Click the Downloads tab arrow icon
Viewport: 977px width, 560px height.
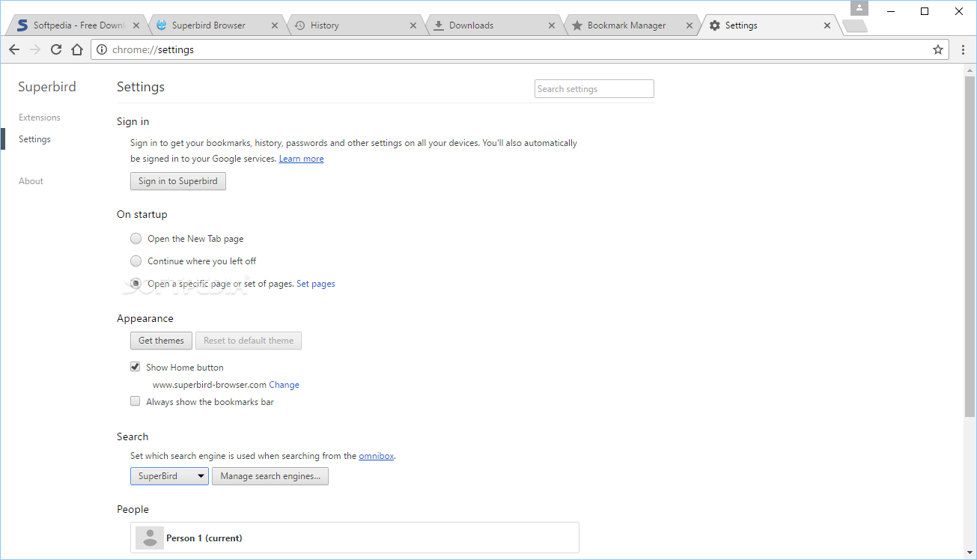439,25
